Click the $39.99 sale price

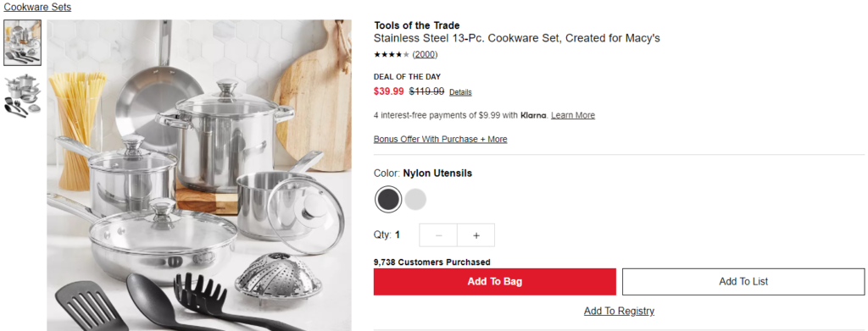(388, 91)
